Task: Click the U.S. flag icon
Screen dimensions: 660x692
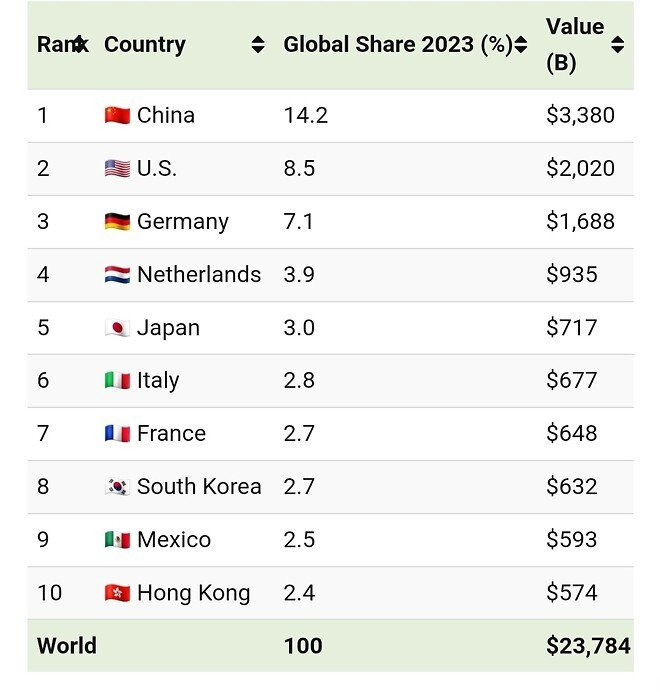Action: coord(117,168)
